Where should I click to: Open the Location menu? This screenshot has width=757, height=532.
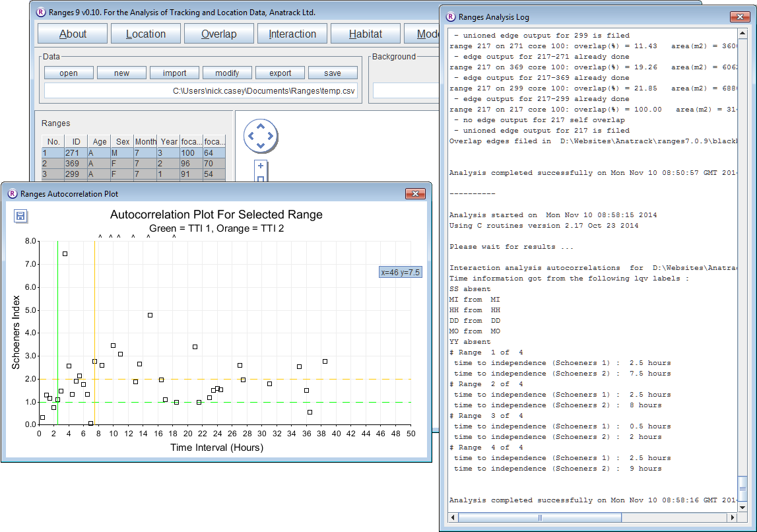(x=146, y=34)
